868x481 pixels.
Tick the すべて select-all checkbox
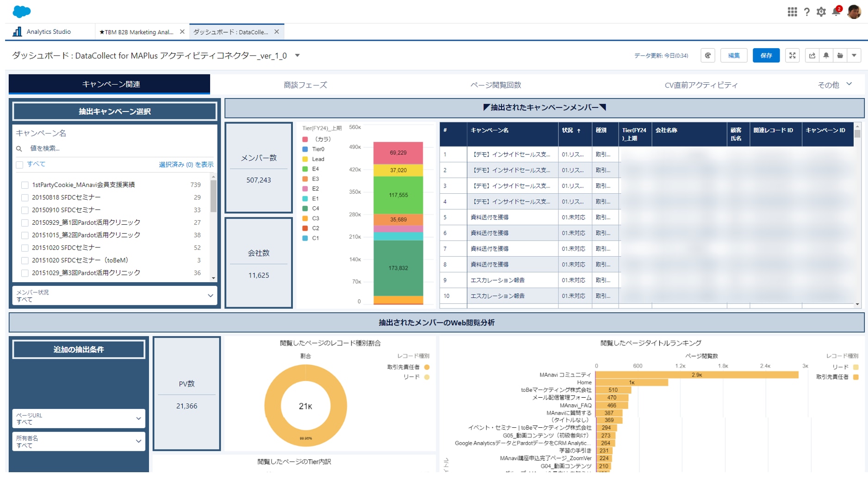coord(19,165)
